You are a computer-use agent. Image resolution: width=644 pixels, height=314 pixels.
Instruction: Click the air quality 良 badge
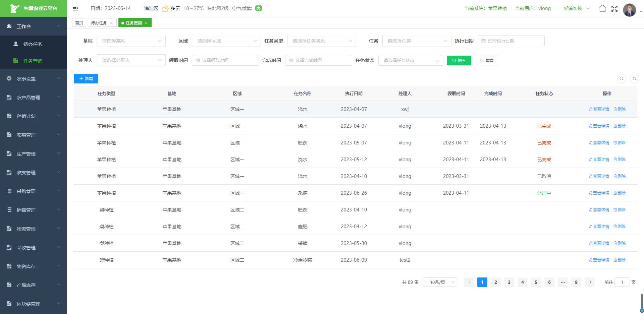point(259,8)
